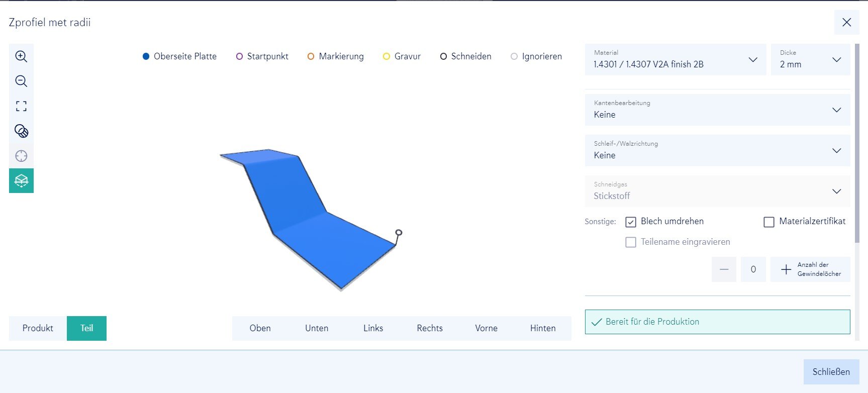This screenshot has width=868, height=393.
Task: Click the threaded holes count field
Action: click(753, 269)
